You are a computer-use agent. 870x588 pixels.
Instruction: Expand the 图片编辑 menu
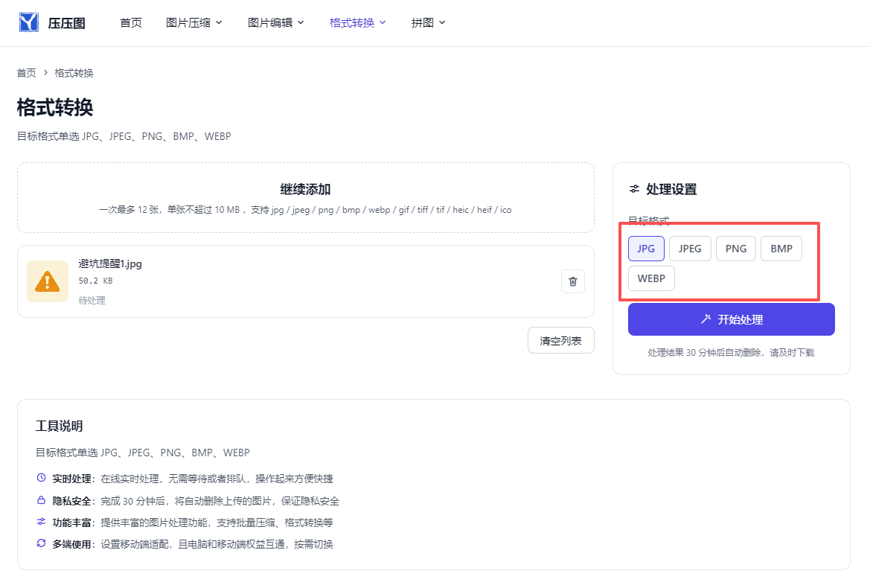coord(276,23)
